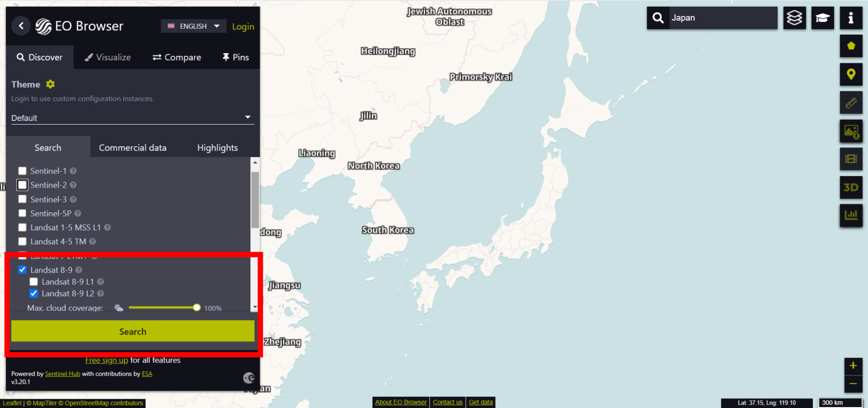868x408 pixels.
Task: Open the Pins tab
Action: tap(236, 57)
